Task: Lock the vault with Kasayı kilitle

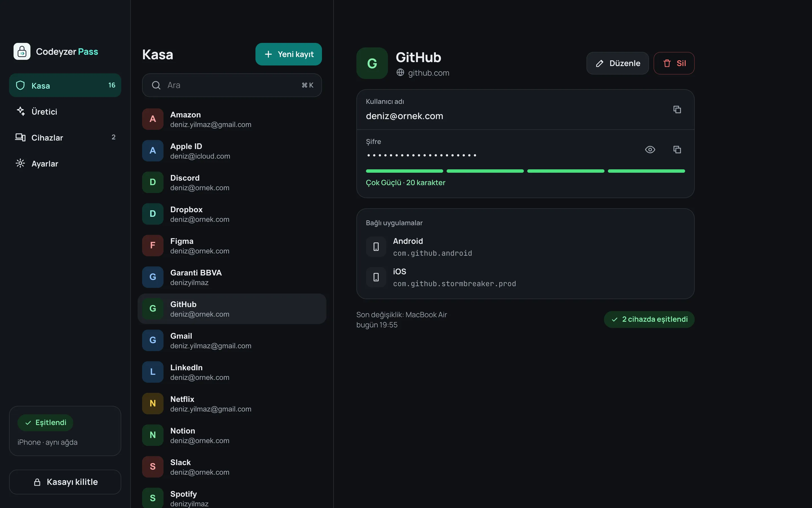Action: tap(65, 482)
